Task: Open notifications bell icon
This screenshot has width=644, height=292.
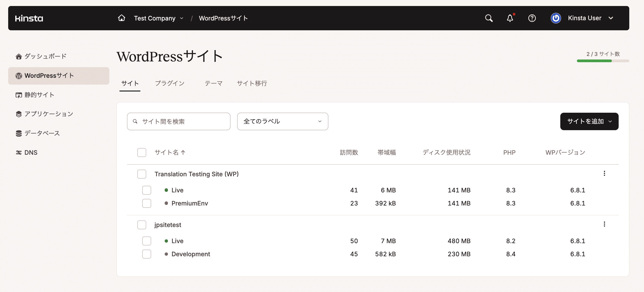Action: tap(510, 18)
